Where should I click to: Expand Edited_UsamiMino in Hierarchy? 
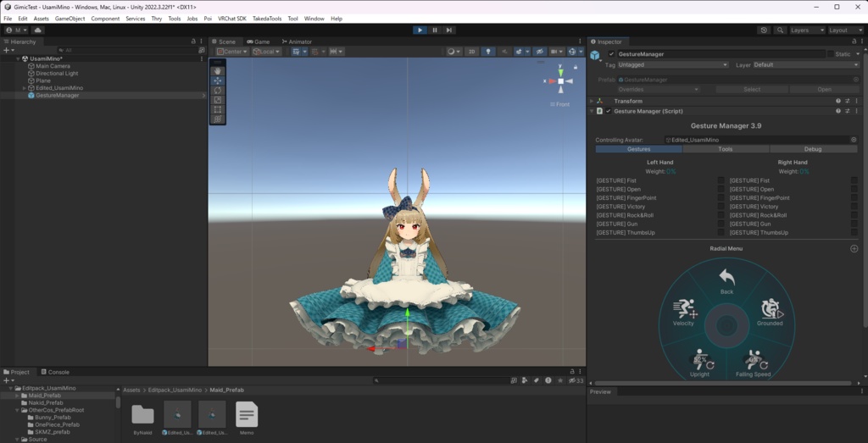[25, 88]
